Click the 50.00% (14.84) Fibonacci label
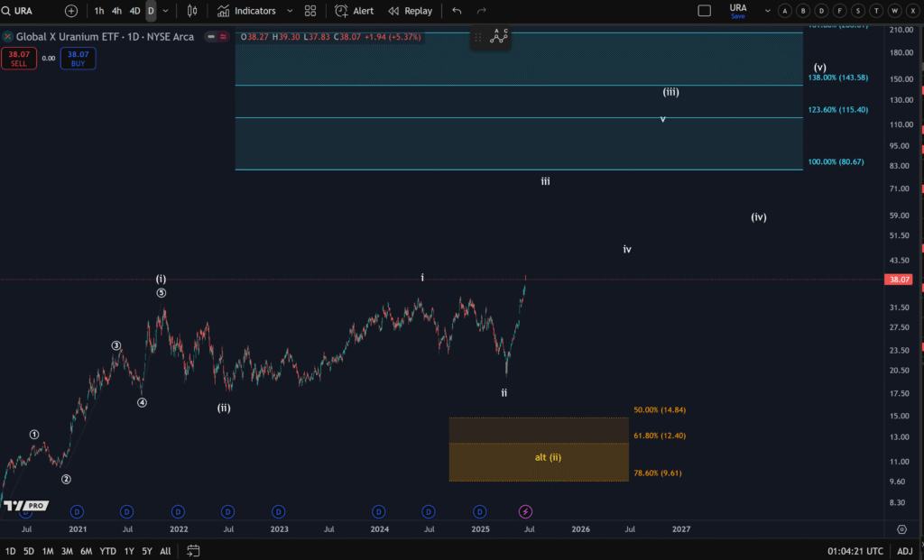Image resolution: width=924 pixels, height=560 pixels. (x=660, y=409)
